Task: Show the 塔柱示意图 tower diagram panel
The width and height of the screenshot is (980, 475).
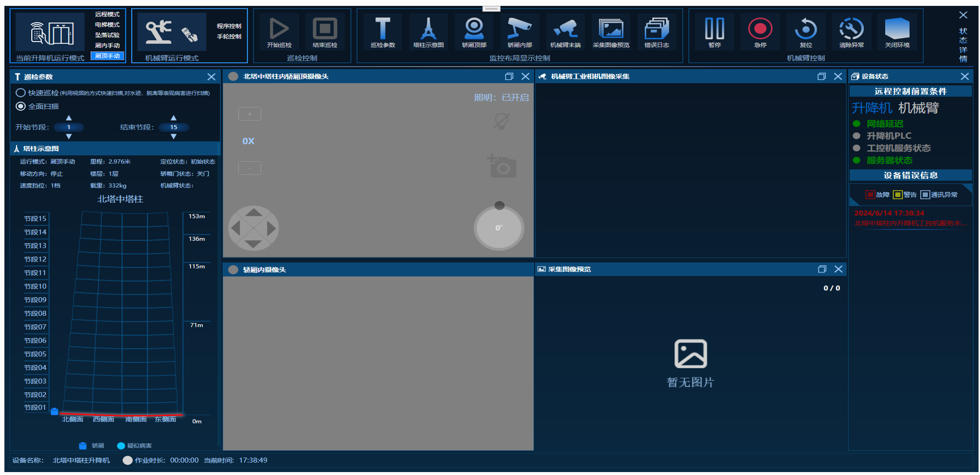Action: [428, 29]
